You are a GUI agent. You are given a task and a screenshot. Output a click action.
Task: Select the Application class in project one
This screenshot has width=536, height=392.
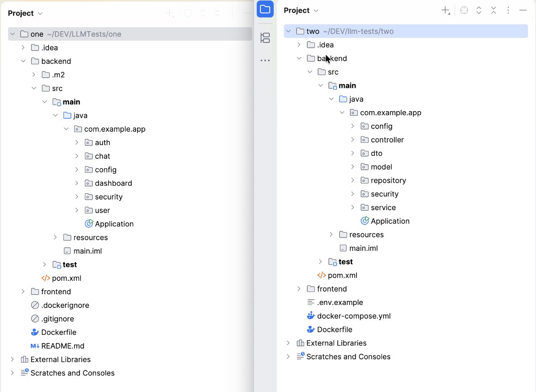114,224
